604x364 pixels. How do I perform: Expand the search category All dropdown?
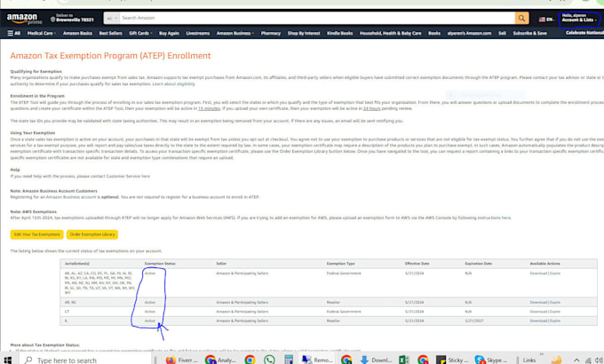[112, 18]
